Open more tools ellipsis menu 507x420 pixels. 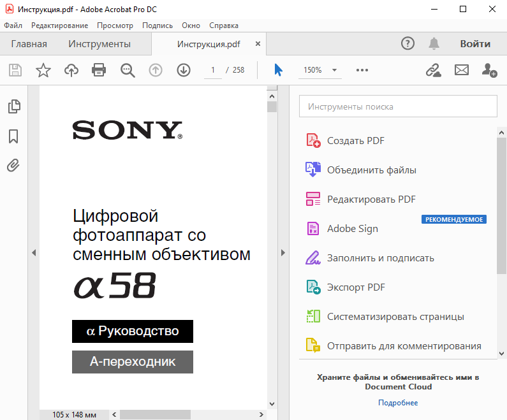(362, 70)
